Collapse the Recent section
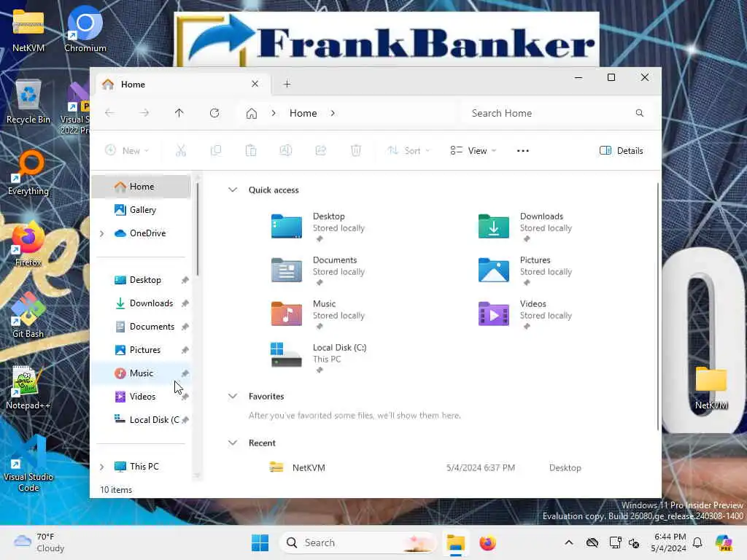Screen dimensions: 747x560 point(233,443)
